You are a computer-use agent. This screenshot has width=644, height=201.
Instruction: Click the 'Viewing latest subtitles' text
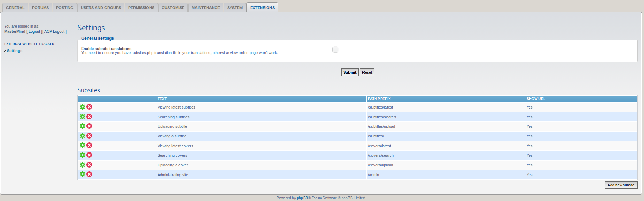click(x=176, y=107)
